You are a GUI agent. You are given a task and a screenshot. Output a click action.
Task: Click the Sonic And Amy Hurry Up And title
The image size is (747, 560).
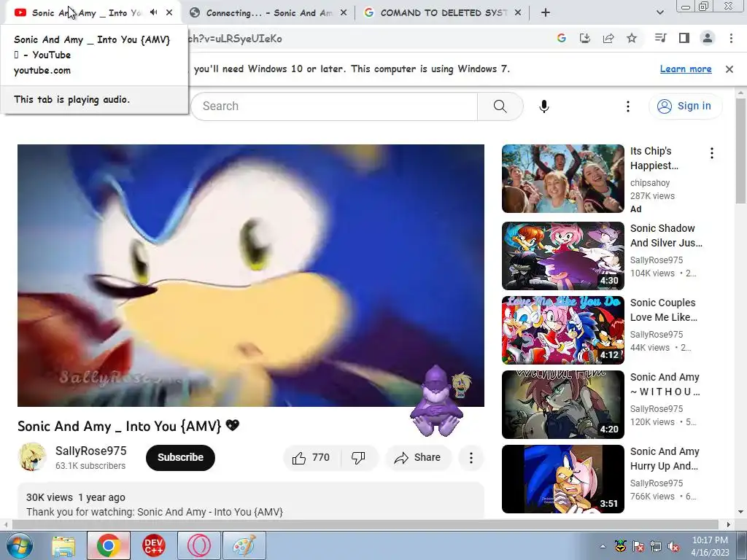click(x=665, y=459)
